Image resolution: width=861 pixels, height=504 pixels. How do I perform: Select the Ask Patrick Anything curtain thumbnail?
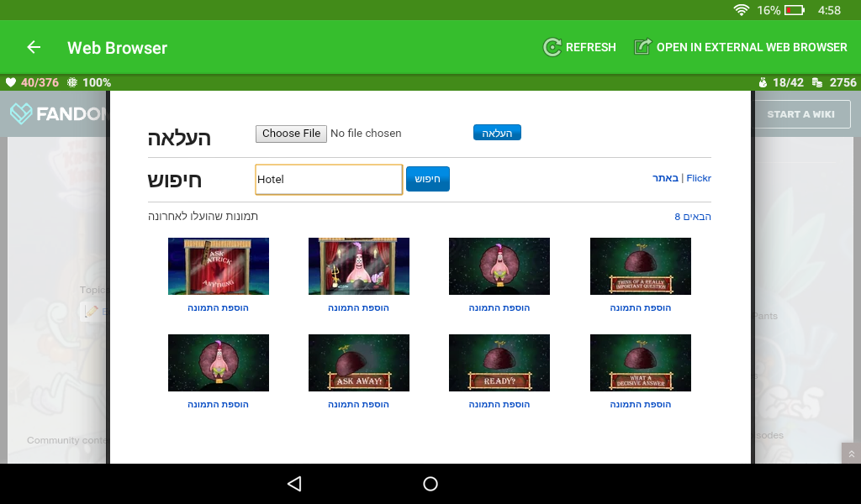(x=219, y=266)
